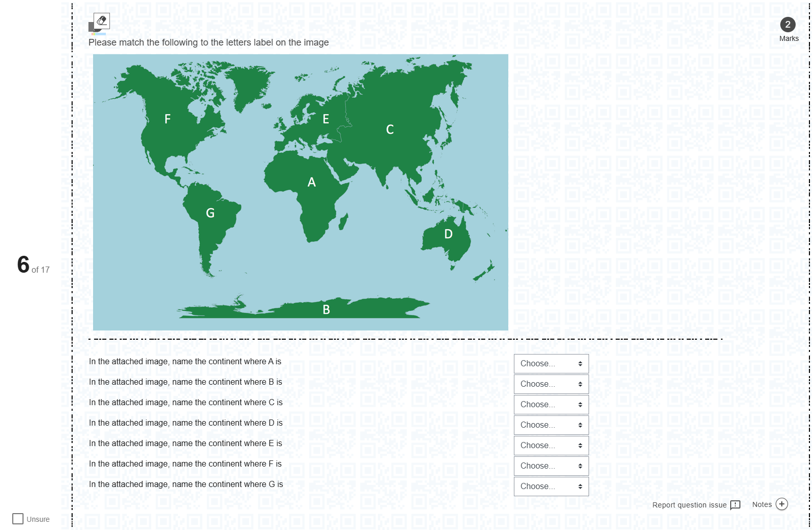The width and height of the screenshot is (812, 530).
Task: Open the dropdown for continent A
Action: 551,364
